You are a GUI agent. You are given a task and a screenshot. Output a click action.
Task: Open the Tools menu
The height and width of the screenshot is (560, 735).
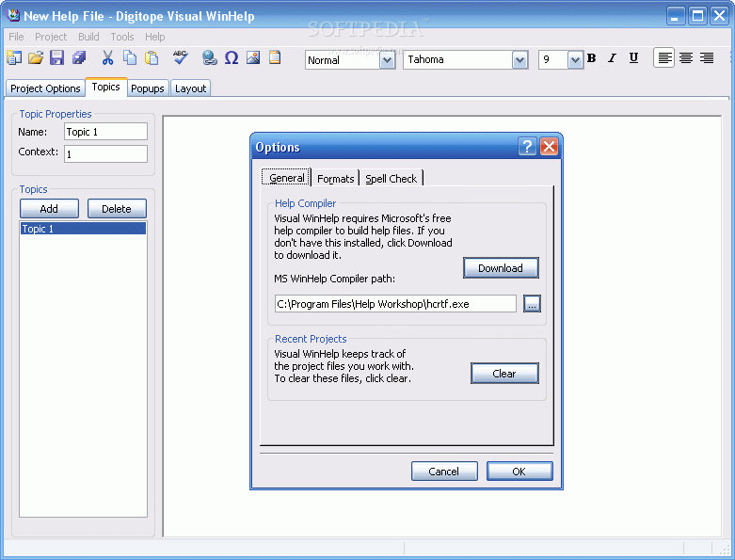[x=122, y=37]
